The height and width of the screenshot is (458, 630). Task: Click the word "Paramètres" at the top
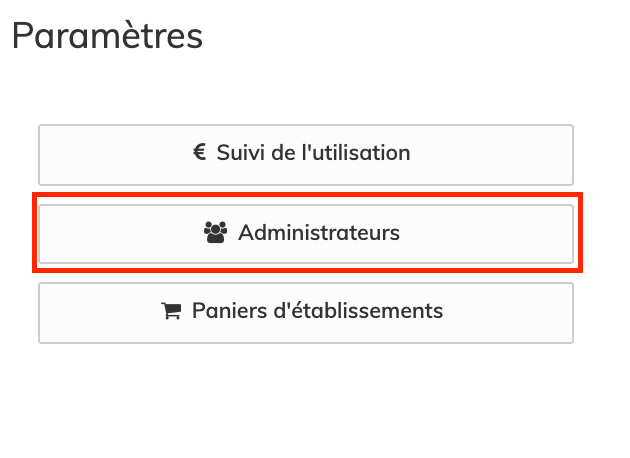pos(107,36)
